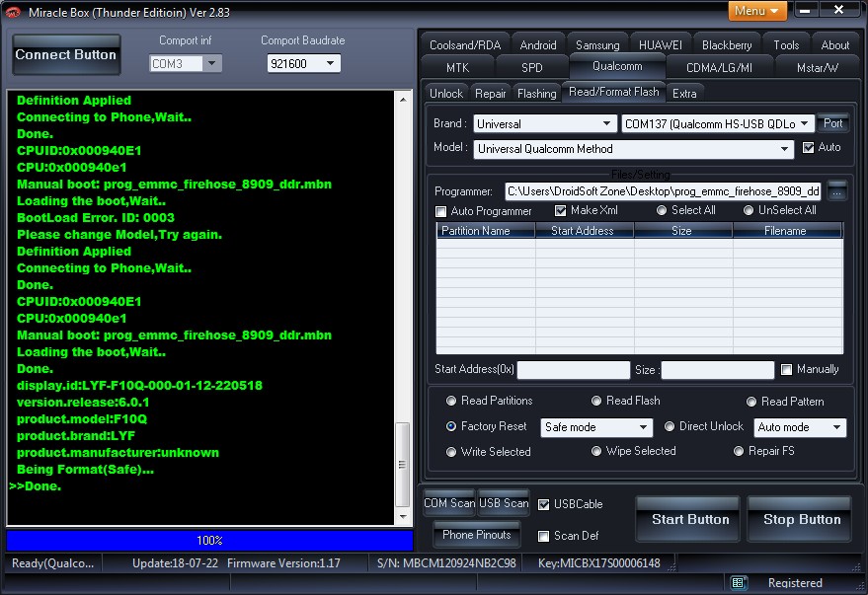The image size is (868, 595).
Task: Click the status bar calculator icon near Registered
Action: click(x=738, y=583)
